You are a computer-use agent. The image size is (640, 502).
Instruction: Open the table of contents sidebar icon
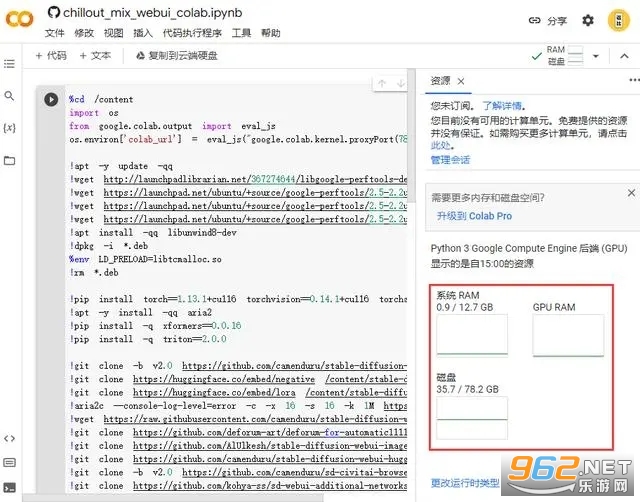pyautogui.click(x=9, y=64)
